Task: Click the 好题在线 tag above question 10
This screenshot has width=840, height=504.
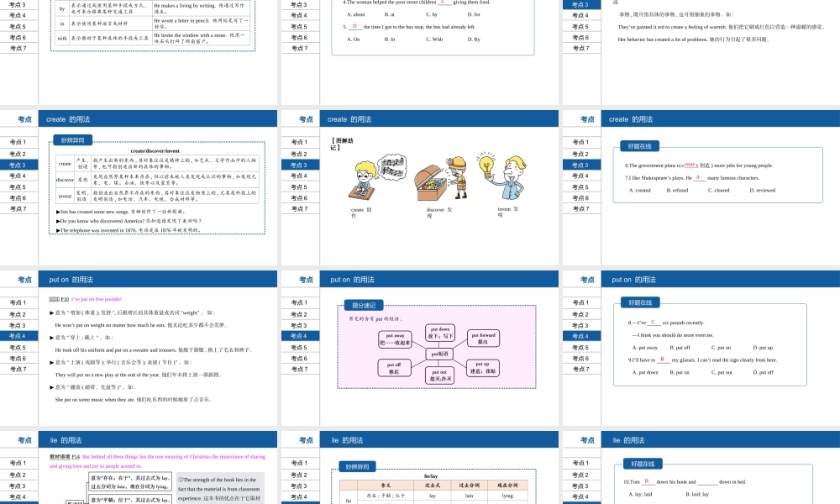Action: coord(643,464)
